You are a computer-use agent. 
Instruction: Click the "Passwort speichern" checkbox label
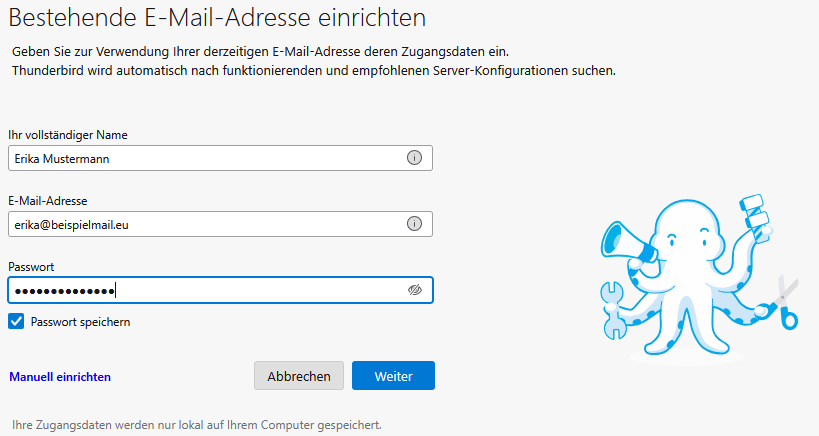coord(80,322)
